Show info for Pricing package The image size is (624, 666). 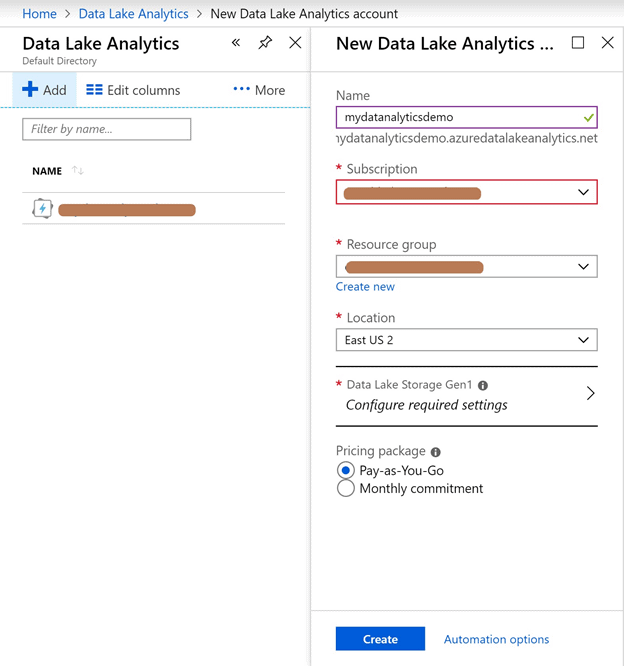coord(435,452)
